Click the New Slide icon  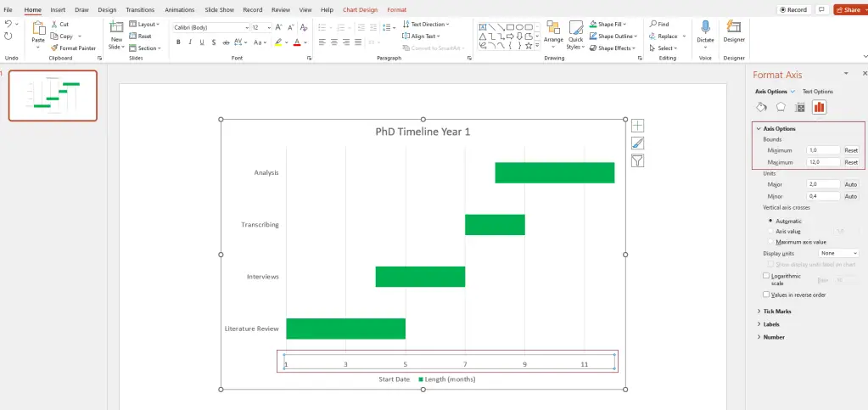tap(116, 28)
